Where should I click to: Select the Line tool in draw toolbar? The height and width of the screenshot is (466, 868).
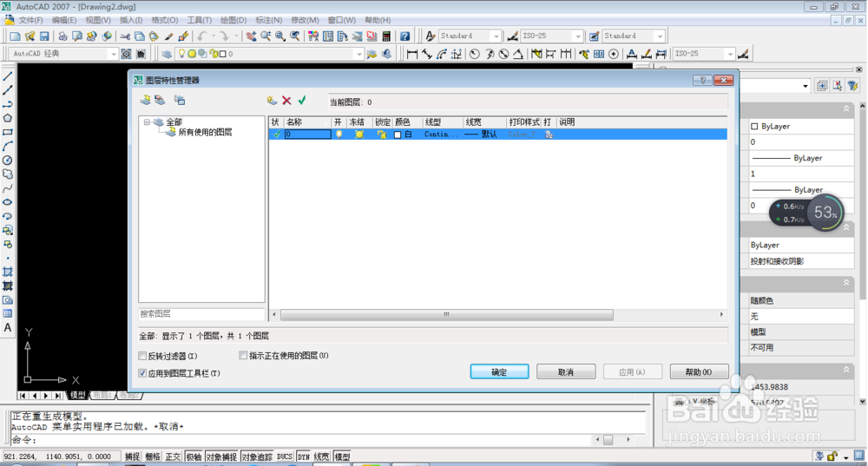(8, 76)
